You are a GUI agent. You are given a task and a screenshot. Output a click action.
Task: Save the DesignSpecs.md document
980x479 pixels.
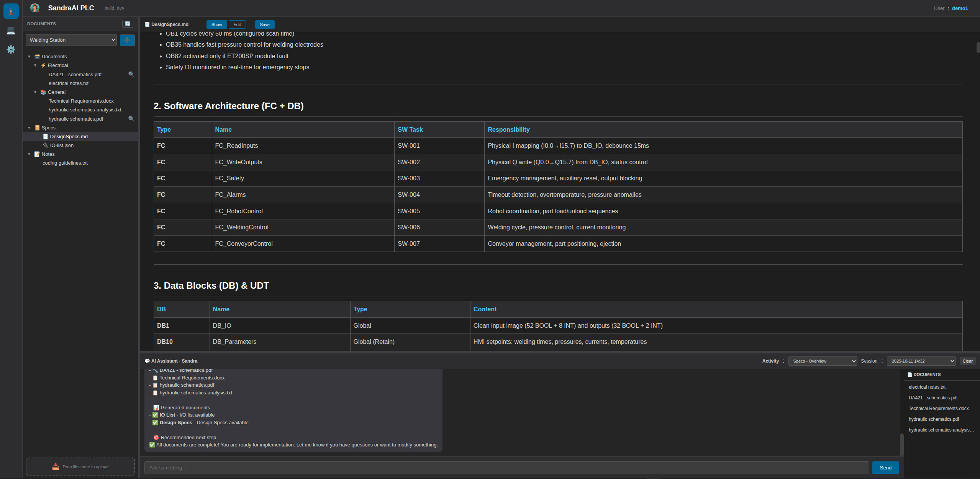point(264,24)
